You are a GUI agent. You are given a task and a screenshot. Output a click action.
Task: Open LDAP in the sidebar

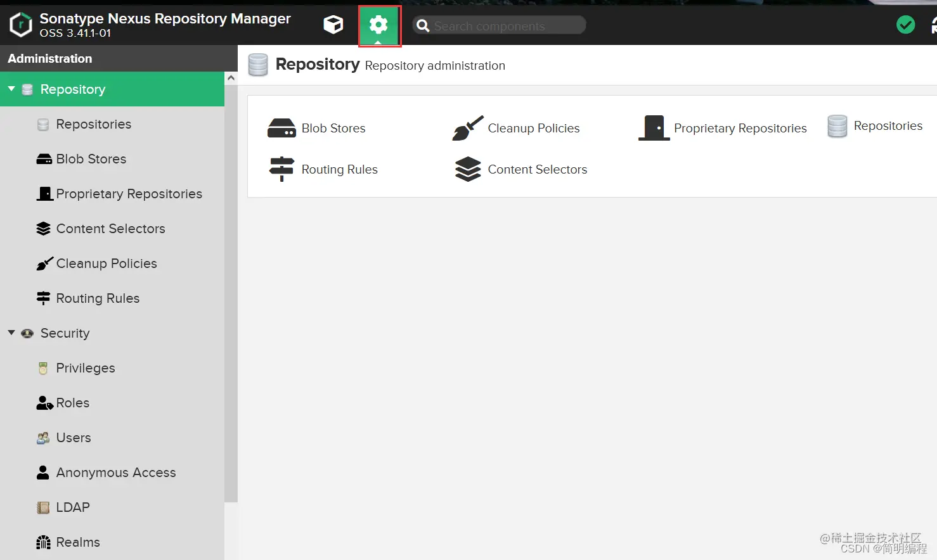coord(112,507)
